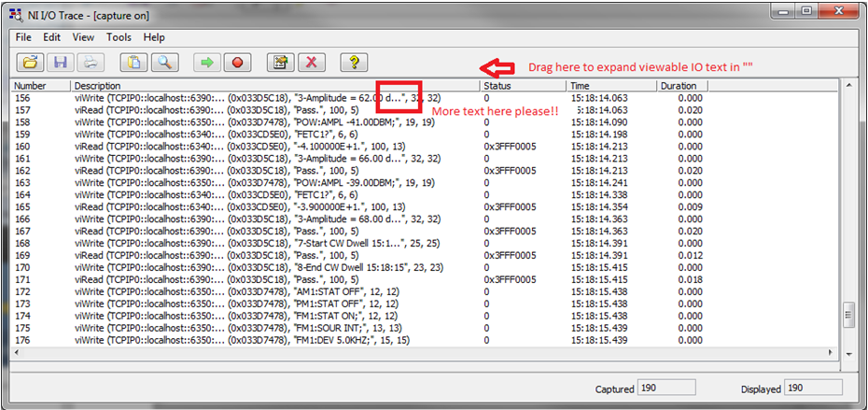Screen dimensions: 868x410
Task: Maximize the NI I/O Trace window
Action: 806,11
